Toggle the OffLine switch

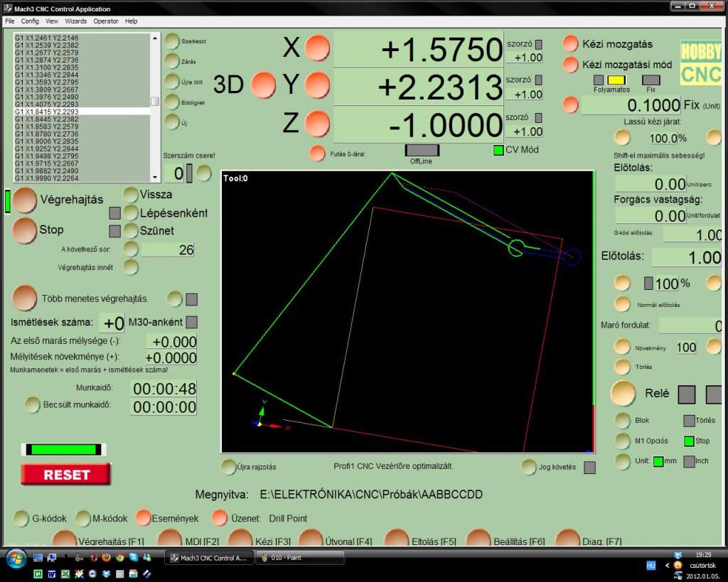pyautogui.click(x=422, y=151)
